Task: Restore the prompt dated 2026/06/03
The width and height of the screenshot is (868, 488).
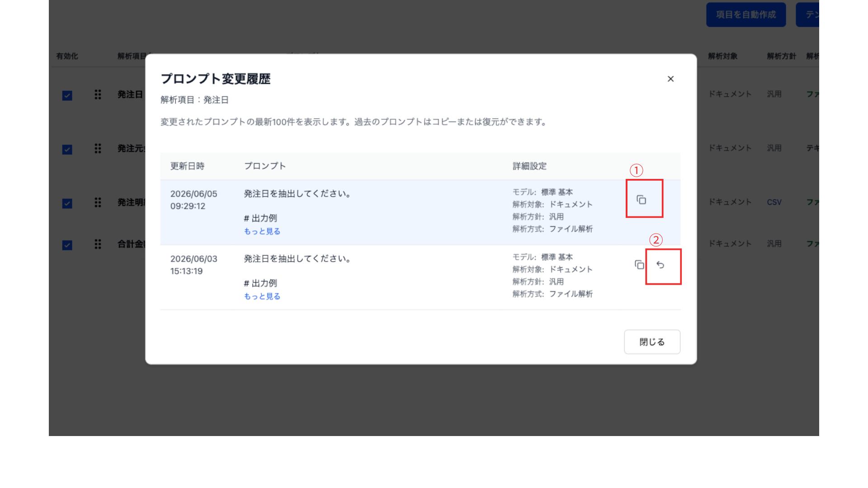Action: pyautogui.click(x=660, y=265)
